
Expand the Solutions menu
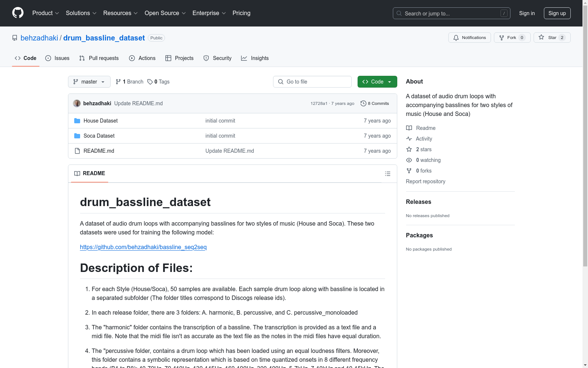click(x=81, y=13)
